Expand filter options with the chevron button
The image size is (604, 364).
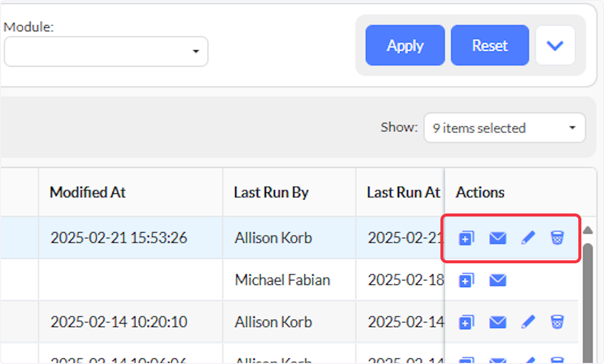point(555,45)
